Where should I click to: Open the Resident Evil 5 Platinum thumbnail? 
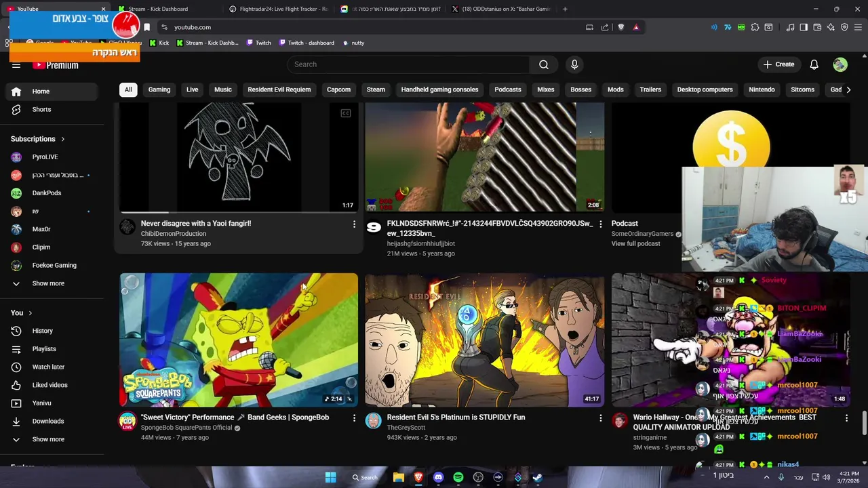coord(484,340)
